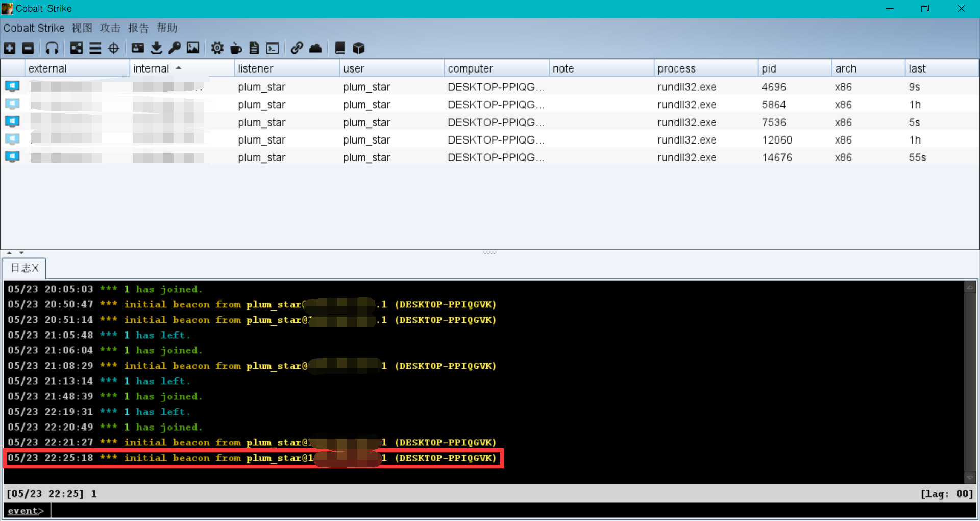980x521 pixels.
Task: Switch to pivot graph view icon
Action: [x=77, y=48]
